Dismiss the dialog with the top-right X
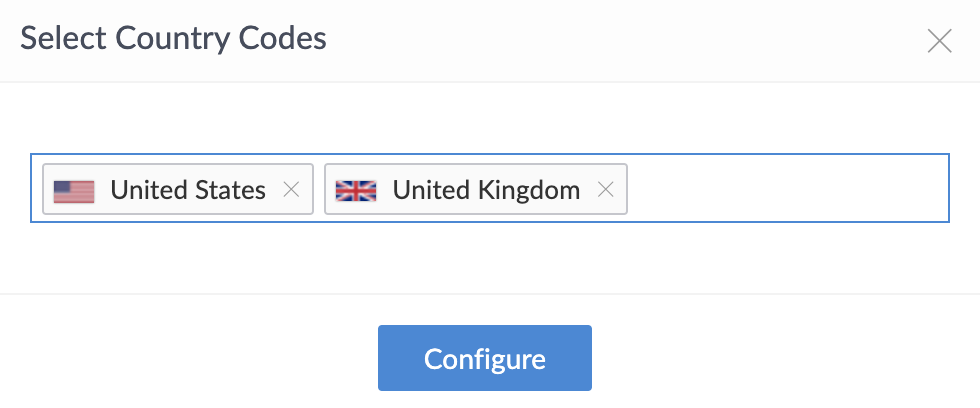 pyautogui.click(x=939, y=41)
